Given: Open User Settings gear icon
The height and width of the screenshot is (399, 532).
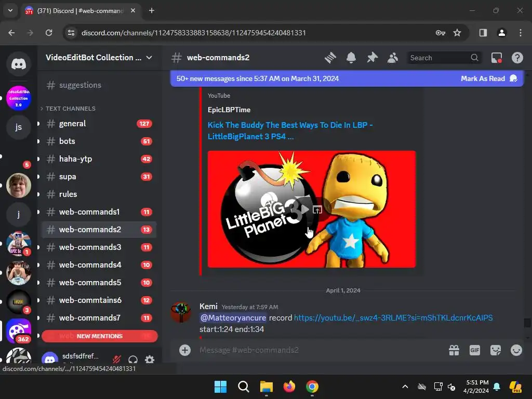Looking at the screenshot, I should tap(150, 359).
